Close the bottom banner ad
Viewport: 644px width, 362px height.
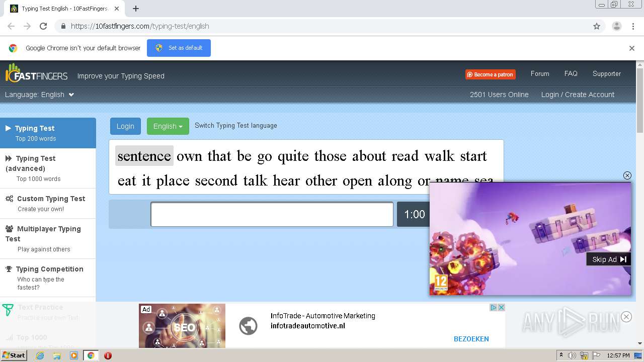pyautogui.click(x=501, y=307)
